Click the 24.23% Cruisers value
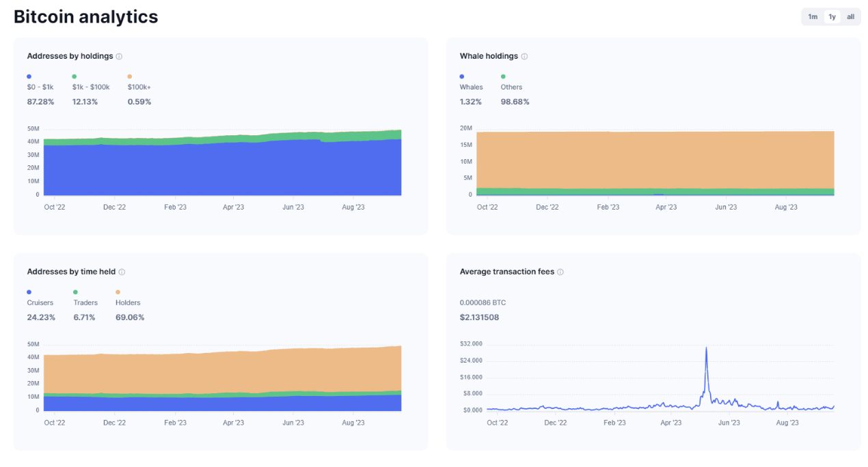This screenshot has height=467, width=868. click(x=42, y=317)
